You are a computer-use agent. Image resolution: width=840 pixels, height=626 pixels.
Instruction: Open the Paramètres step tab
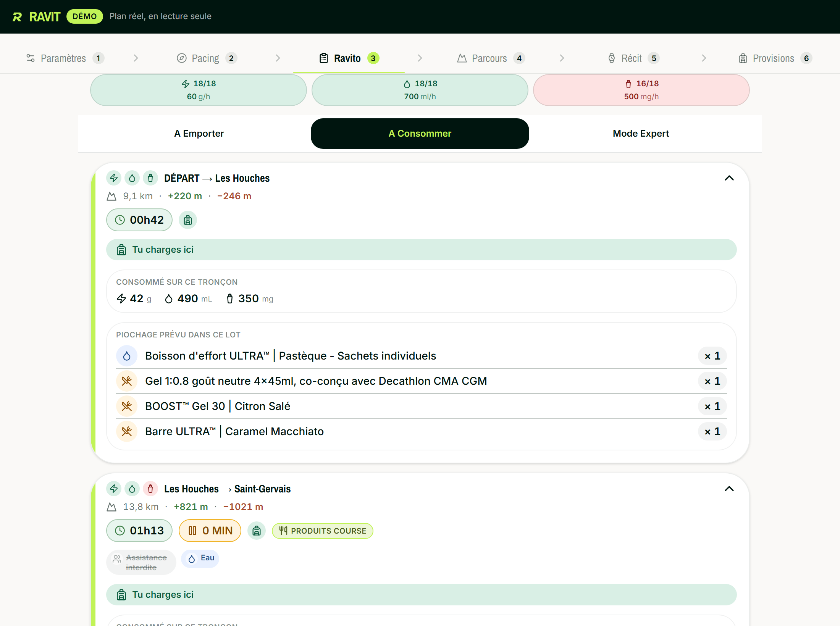65,58
